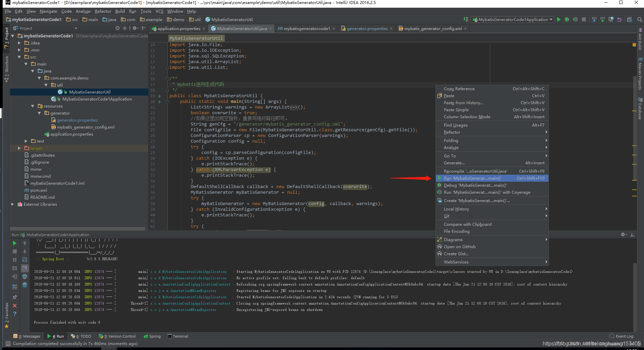Click Make Project binary-arrow icon
The height and width of the screenshot is (350, 644).
(x=466, y=20)
